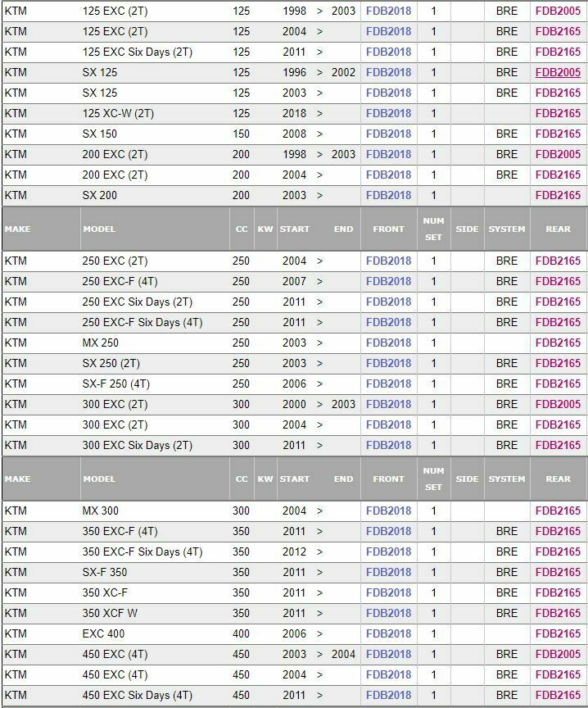The width and height of the screenshot is (588, 708).
Task: Open FDB2018 front link for MX 300
Action: pos(388,511)
